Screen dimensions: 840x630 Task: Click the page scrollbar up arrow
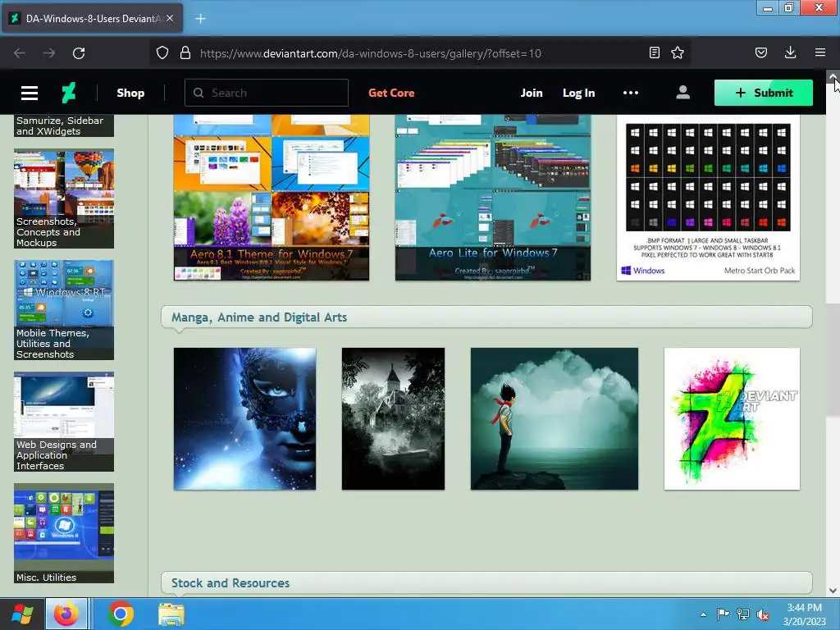click(x=833, y=76)
